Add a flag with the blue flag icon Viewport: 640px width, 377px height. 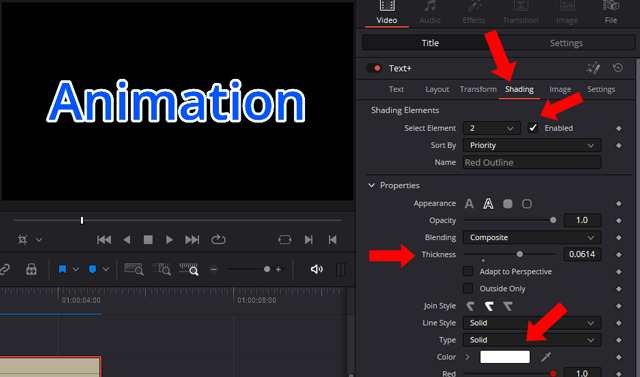[62, 269]
